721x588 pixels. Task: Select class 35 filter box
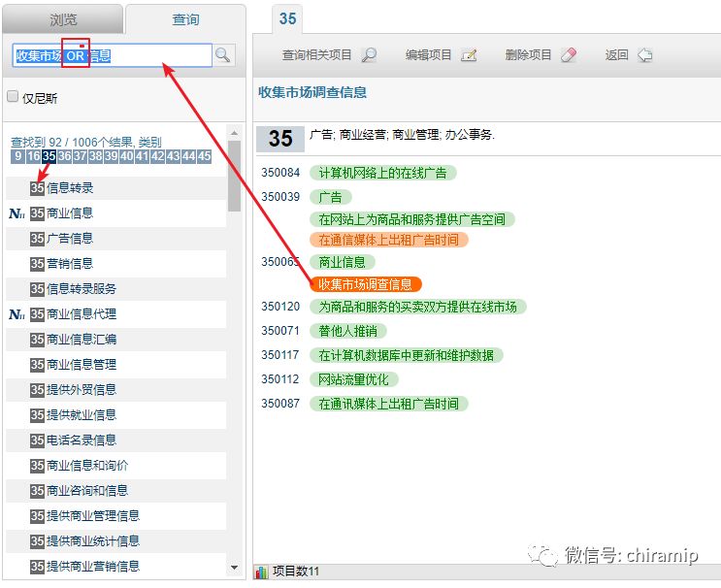49,156
